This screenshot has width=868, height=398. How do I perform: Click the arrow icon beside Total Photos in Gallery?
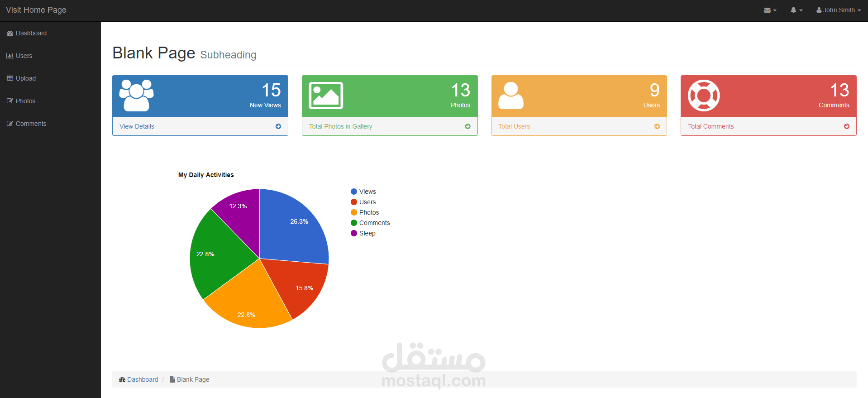pyautogui.click(x=468, y=126)
